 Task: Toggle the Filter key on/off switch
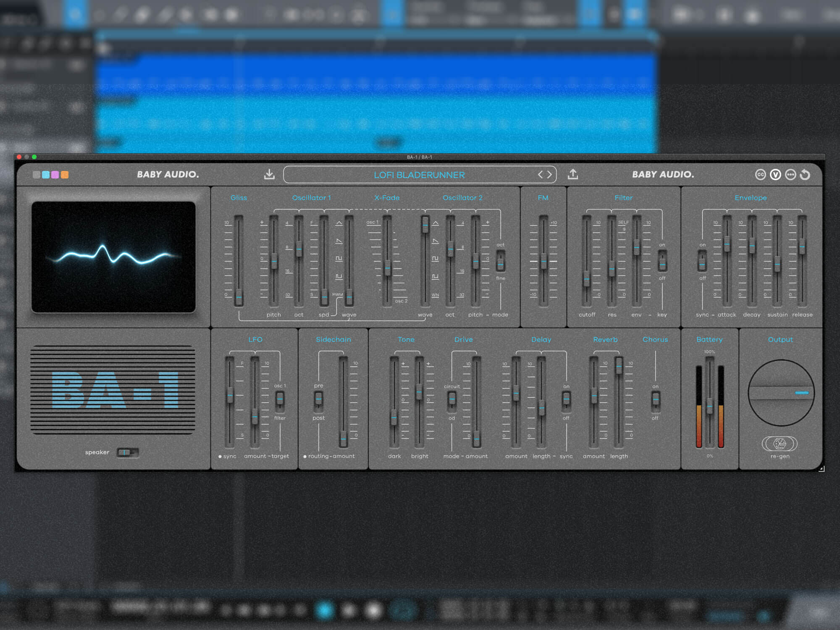click(x=662, y=261)
